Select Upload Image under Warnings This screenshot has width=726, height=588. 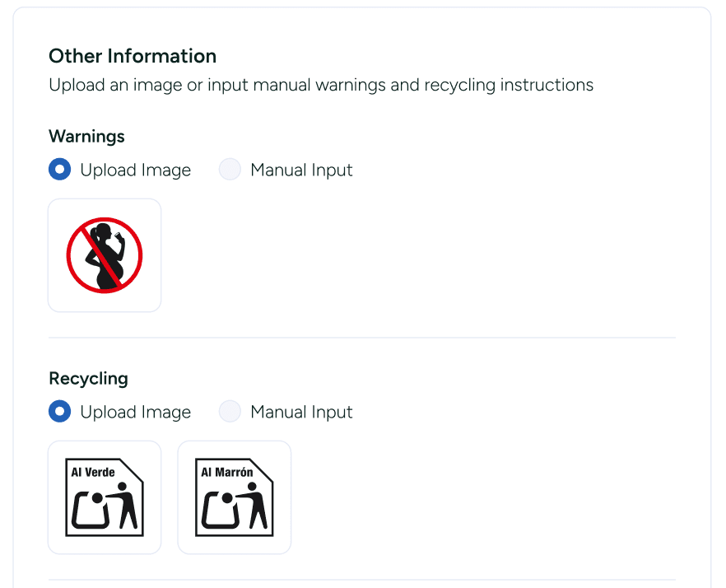click(x=59, y=169)
